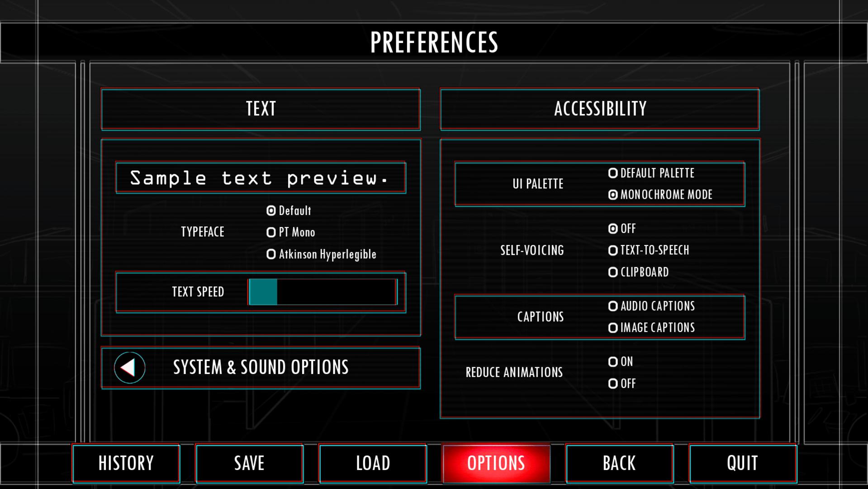Open System & Sound Options page

click(x=261, y=368)
